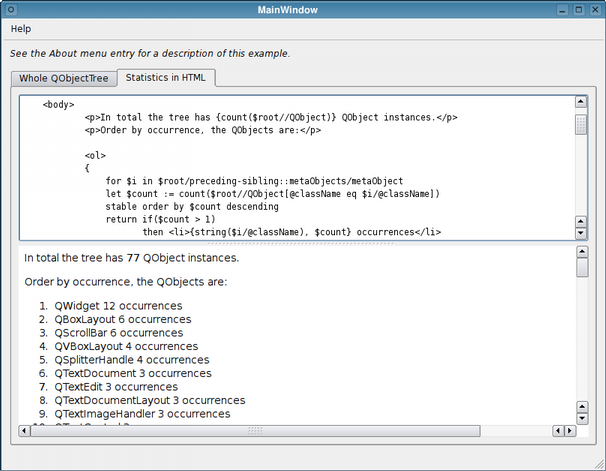The height and width of the screenshot is (471, 606).
Task: Click lower up arrow of code pane scrollbar
Action: [581, 219]
